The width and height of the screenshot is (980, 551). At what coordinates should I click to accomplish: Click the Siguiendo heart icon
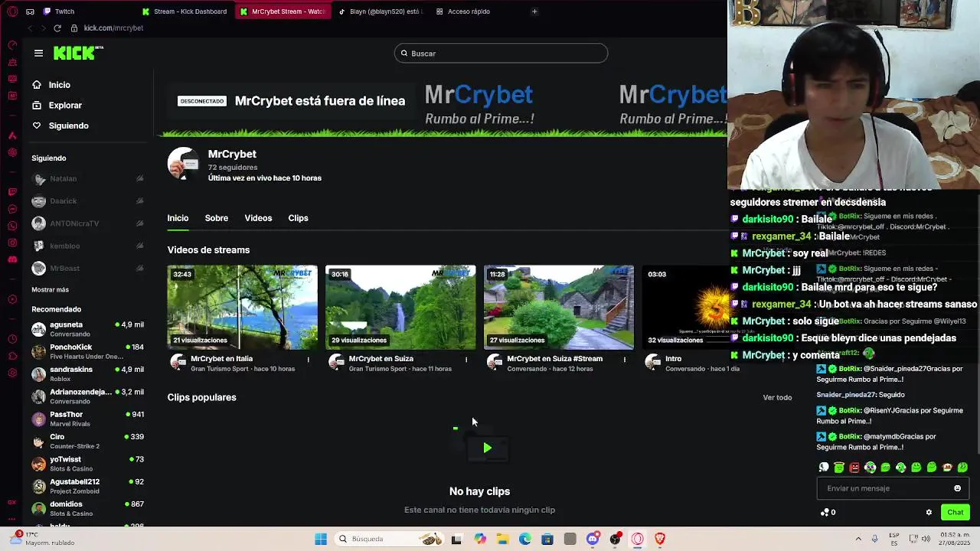(x=37, y=126)
